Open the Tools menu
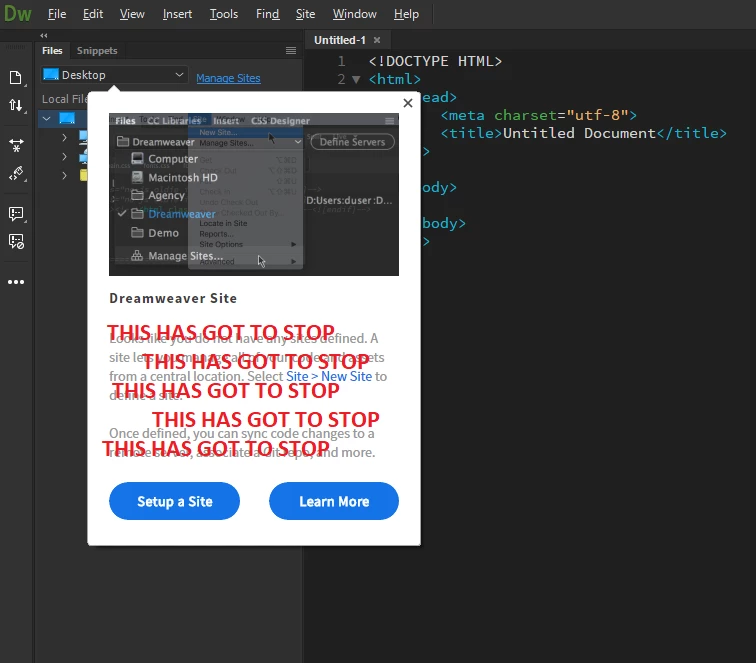The width and height of the screenshot is (756, 663). tap(224, 14)
